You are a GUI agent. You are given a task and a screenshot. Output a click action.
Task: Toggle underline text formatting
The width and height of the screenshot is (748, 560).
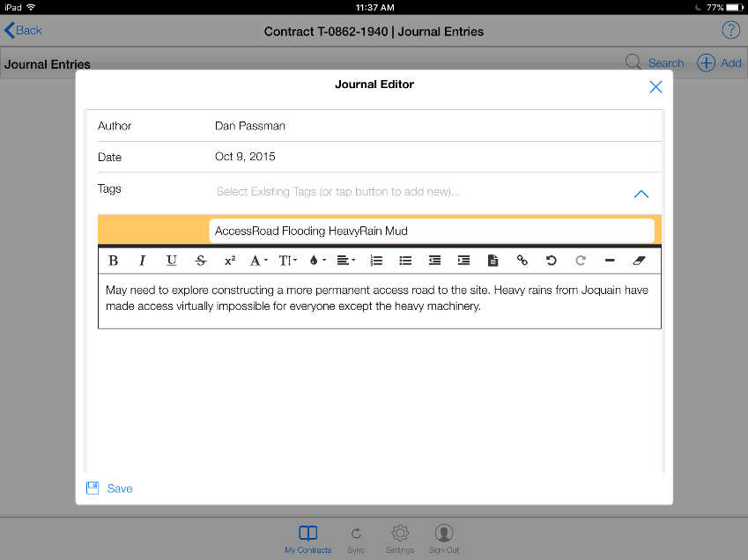coord(171,261)
